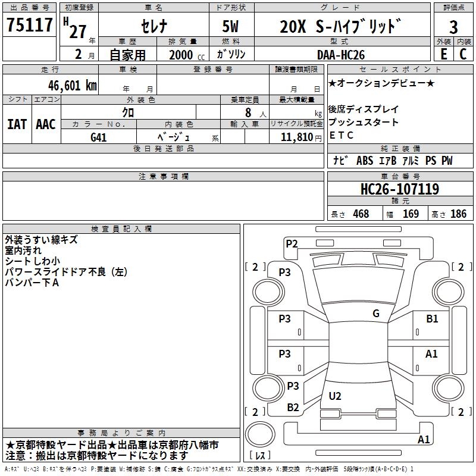Click the registration month value 2

click(79, 54)
